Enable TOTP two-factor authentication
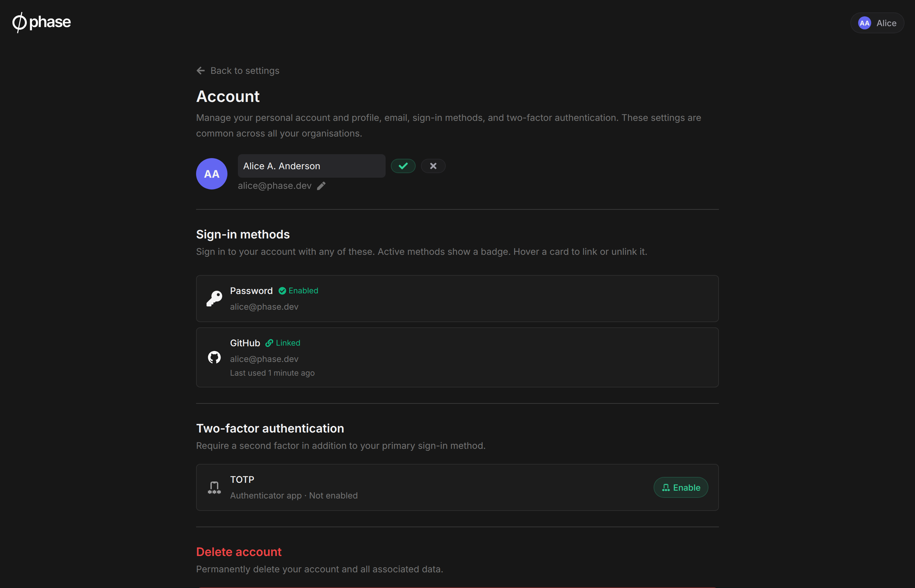The image size is (915, 588). [680, 488]
